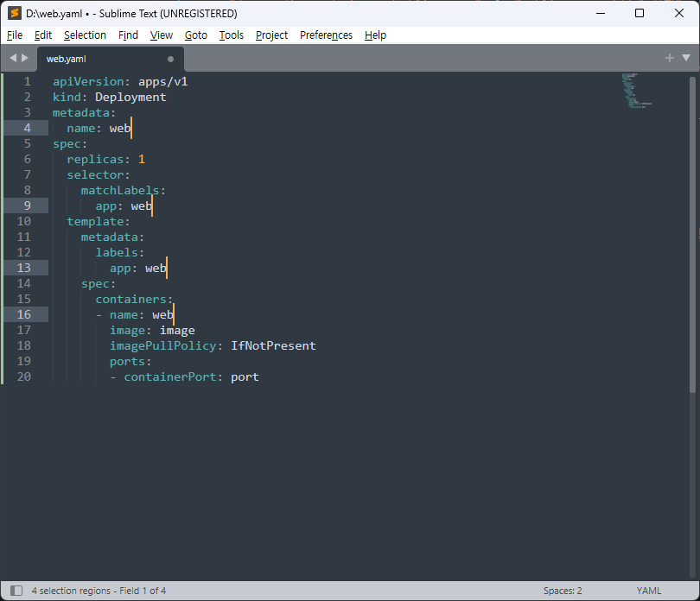This screenshot has width=700, height=601.
Task: Click the containerPort value on line 20
Action: pos(245,376)
